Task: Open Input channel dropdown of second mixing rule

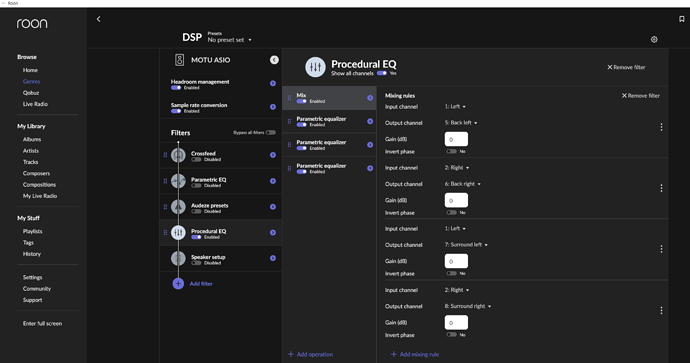Action: (x=457, y=168)
